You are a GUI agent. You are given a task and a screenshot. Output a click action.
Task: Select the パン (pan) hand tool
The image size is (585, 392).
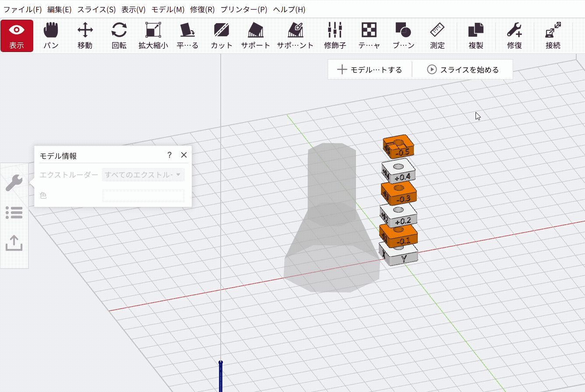pyautogui.click(x=51, y=36)
